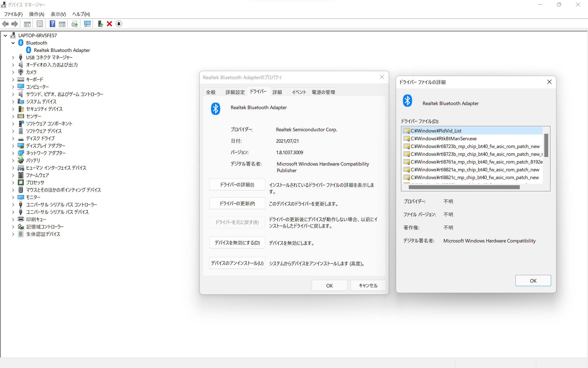Click the mouse and pointing devices icon
The image size is (588, 368).
(x=21, y=190)
